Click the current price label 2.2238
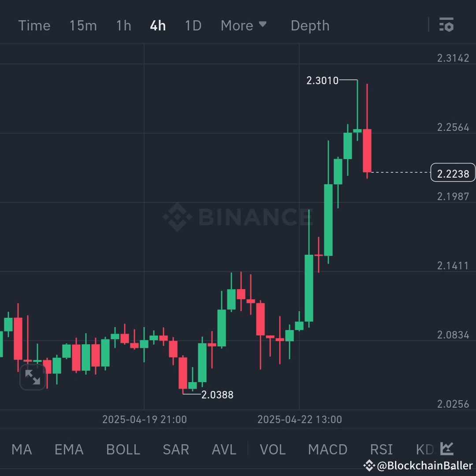The width and height of the screenshot is (476, 476). click(452, 173)
